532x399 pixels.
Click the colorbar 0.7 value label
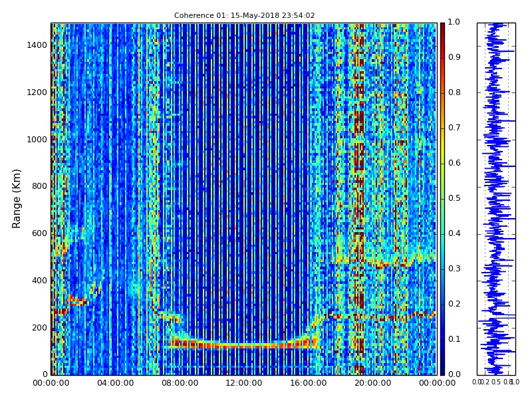coord(454,128)
